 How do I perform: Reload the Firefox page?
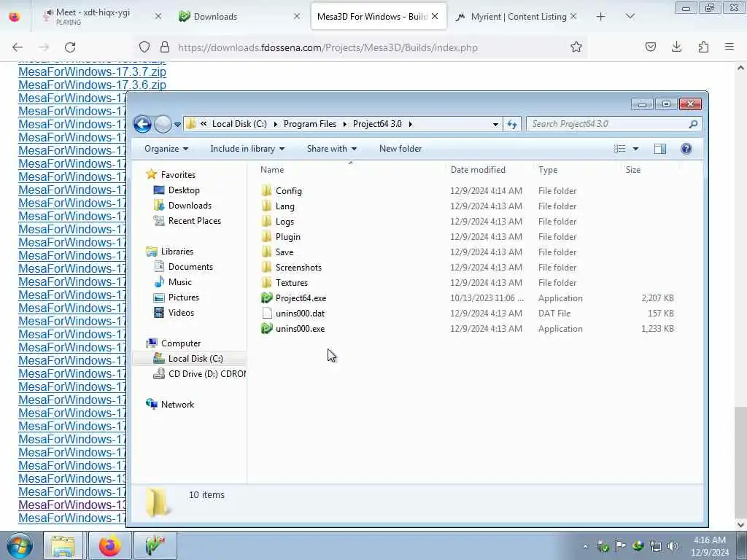point(70,47)
